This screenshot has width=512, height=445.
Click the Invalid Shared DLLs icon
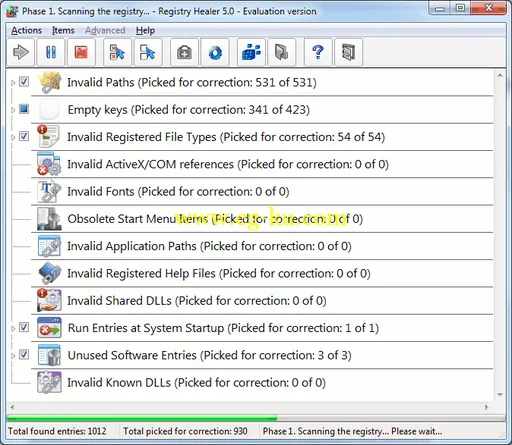click(49, 300)
